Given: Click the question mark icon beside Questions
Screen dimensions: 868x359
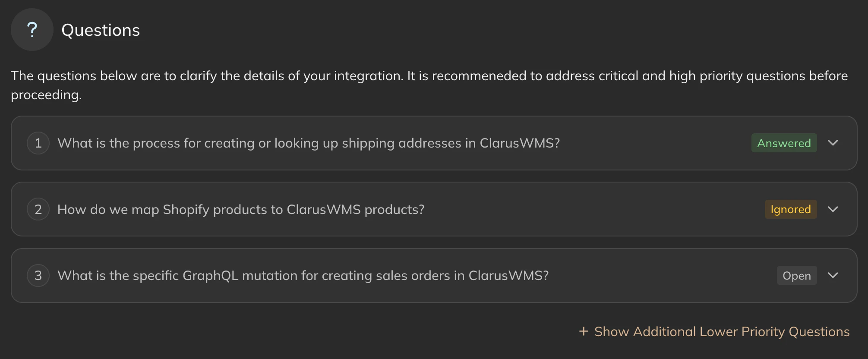Looking at the screenshot, I should (x=32, y=30).
